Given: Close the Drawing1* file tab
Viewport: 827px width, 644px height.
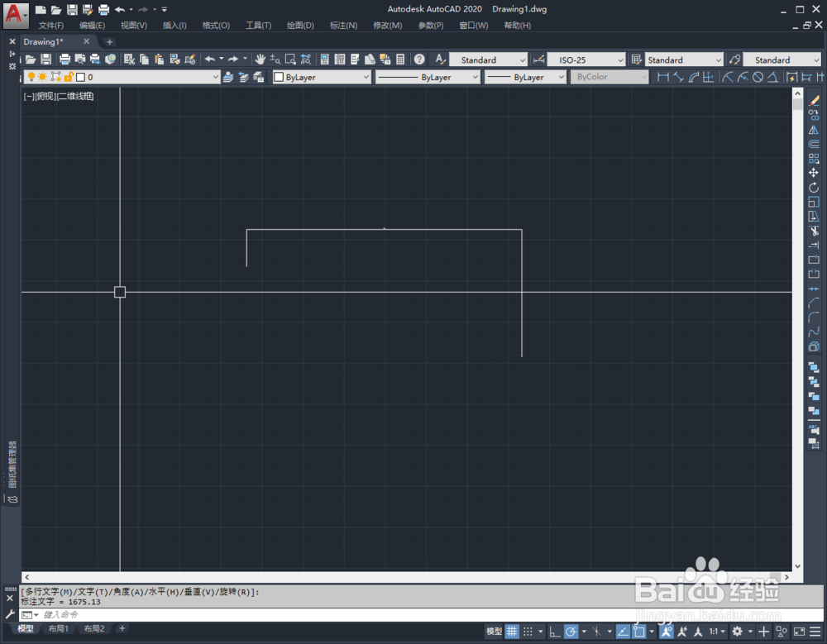Looking at the screenshot, I should tap(87, 41).
